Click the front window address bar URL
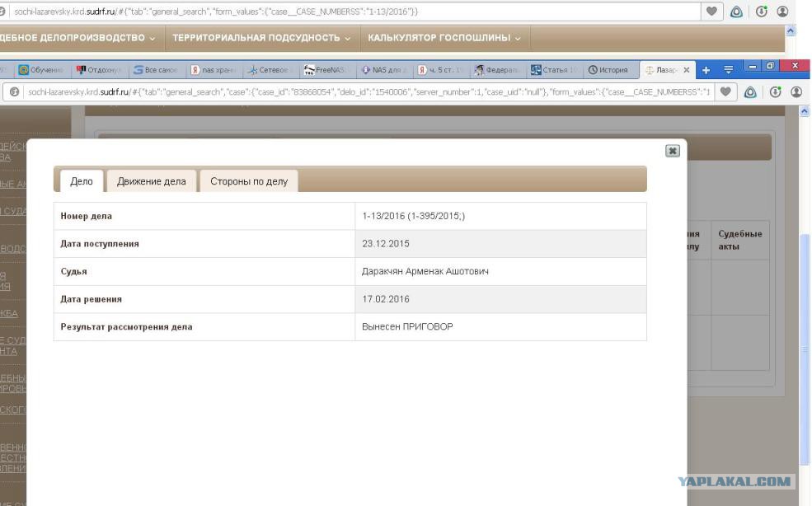Viewport: 812px width, 506px height. point(368,92)
